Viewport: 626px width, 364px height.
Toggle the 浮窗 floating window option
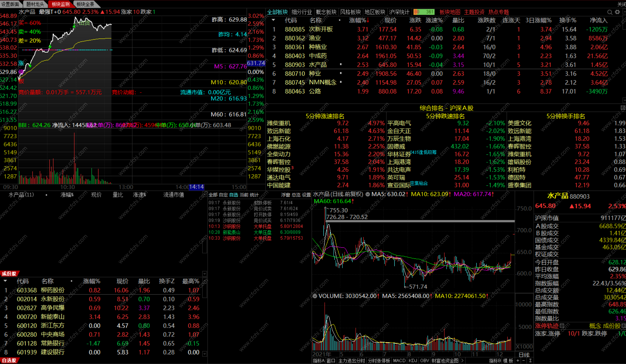285,195
